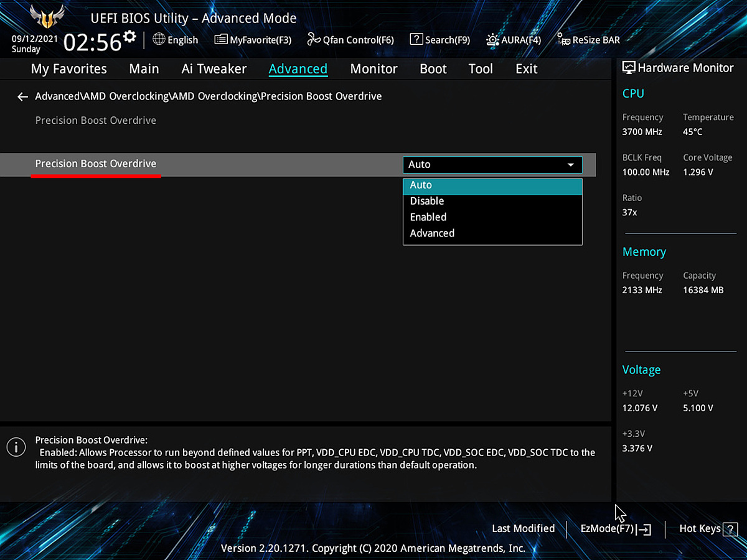Click the Ratio value 37x
Image resolution: width=747 pixels, height=560 pixels.
(x=630, y=213)
